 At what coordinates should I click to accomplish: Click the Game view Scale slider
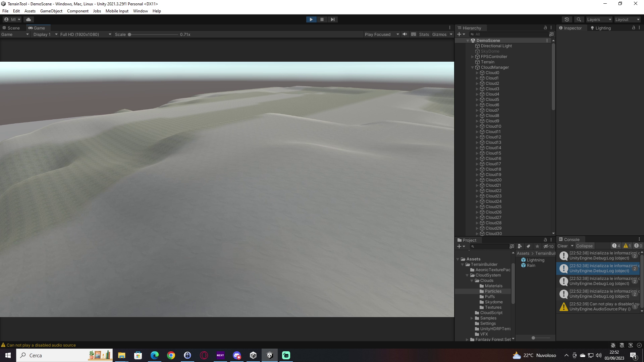(x=153, y=35)
